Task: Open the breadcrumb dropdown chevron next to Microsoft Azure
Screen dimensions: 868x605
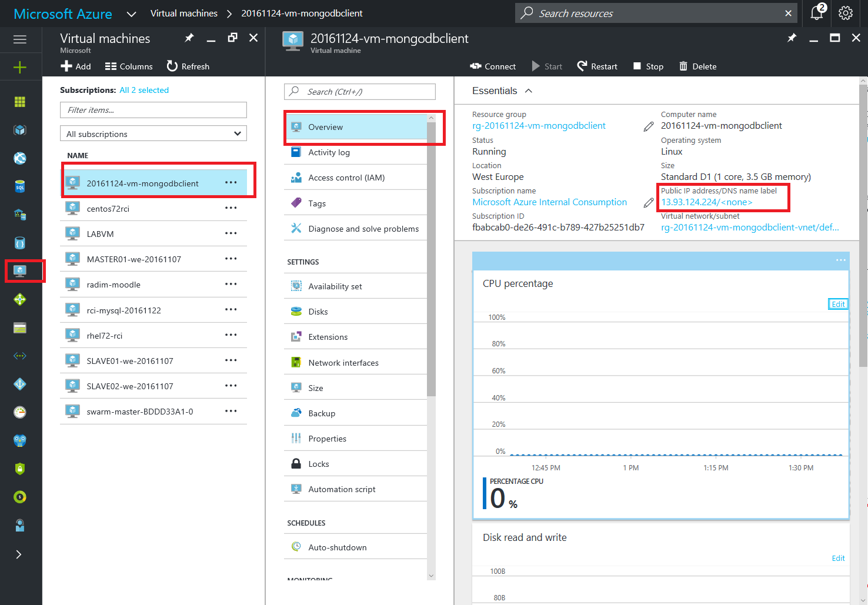Action: (132, 14)
